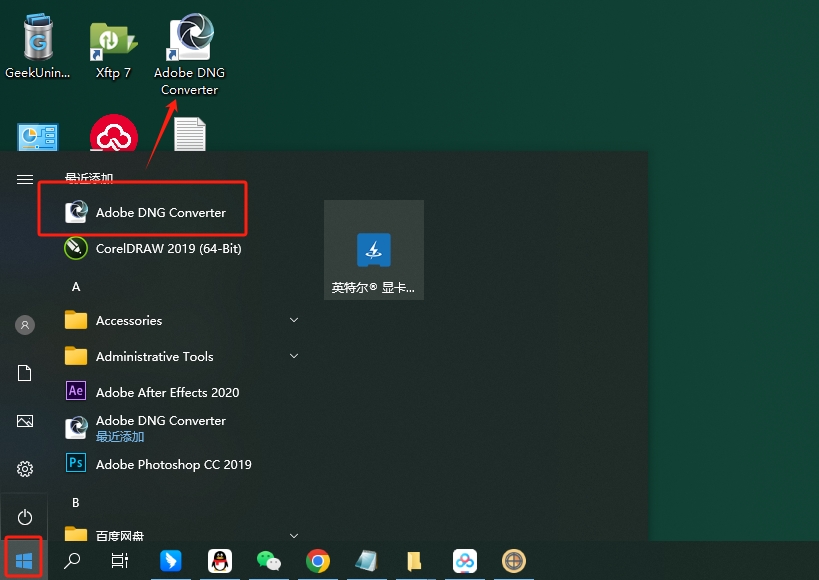Open Google Chrome on taskbar
819x580 pixels.
point(318,561)
